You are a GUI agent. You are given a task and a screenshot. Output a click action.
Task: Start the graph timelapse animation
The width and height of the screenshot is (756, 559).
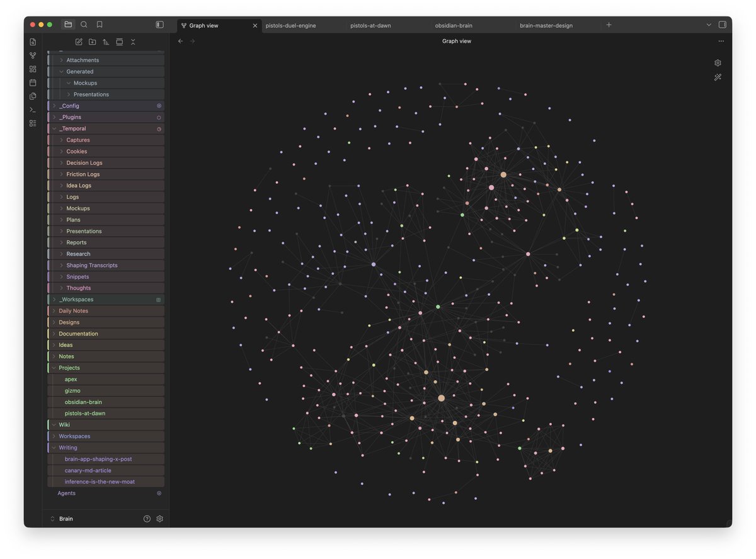(x=718, y=77)
